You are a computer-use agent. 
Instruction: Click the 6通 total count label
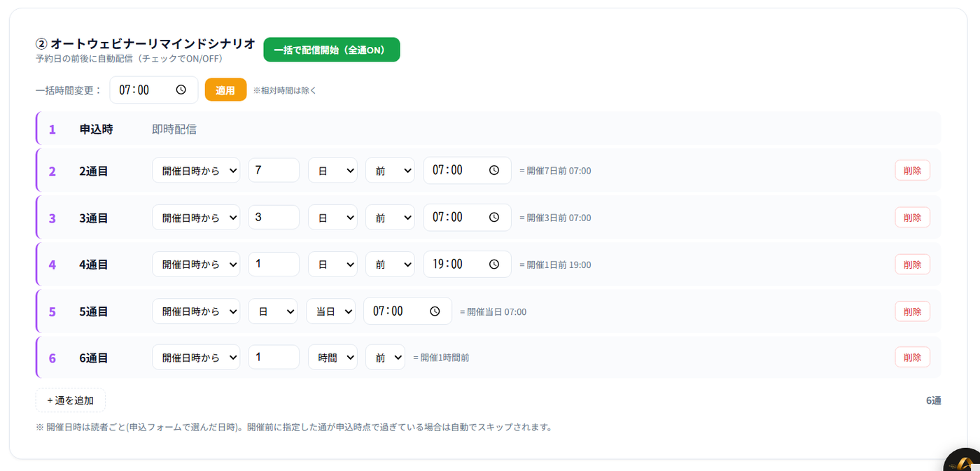click(x=934, y=400)
